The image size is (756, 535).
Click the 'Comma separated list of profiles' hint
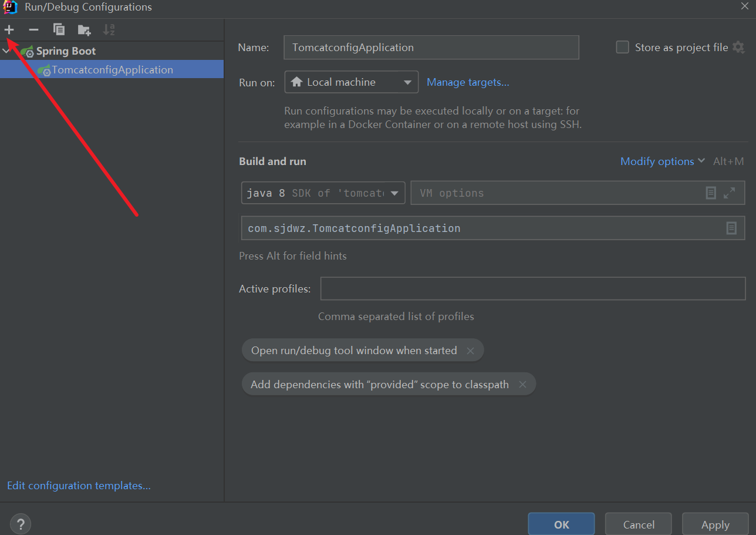tap(396, 317)
